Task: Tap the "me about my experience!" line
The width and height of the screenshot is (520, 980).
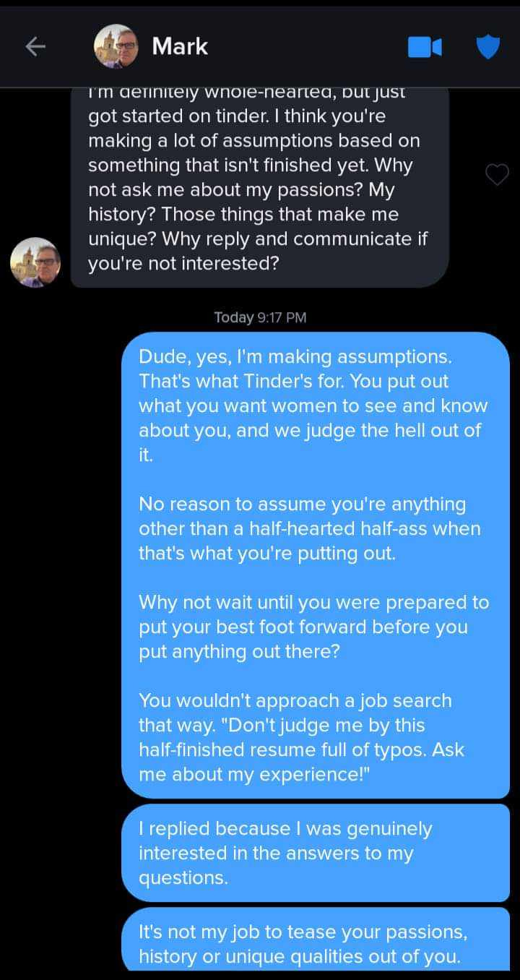Action: coord(253,774)
